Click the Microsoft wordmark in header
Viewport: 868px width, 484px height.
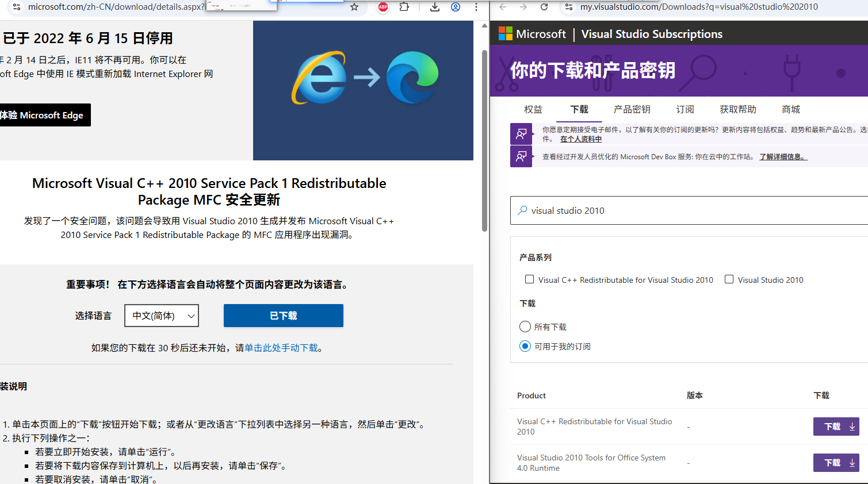point(541,34)
